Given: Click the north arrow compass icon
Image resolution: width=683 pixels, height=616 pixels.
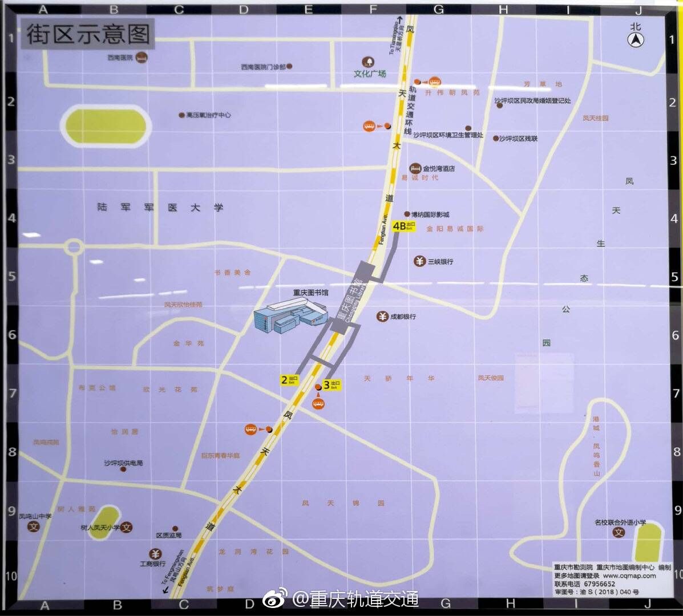Looking at the screenshot, I should 636,40.
